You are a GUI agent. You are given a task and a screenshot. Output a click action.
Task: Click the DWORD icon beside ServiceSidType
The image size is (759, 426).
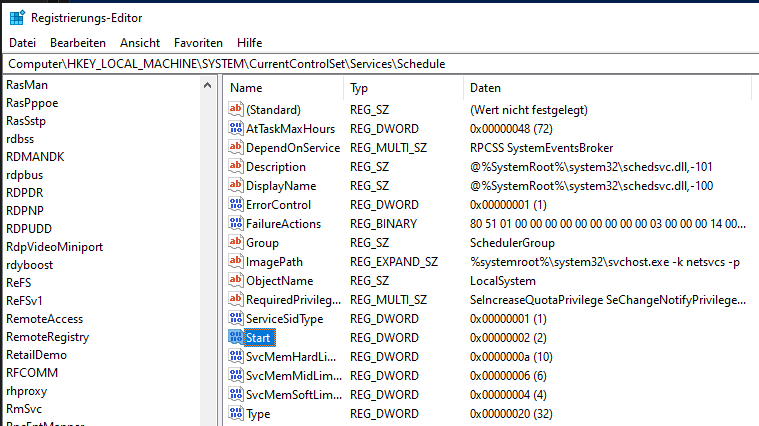[236, 319]
